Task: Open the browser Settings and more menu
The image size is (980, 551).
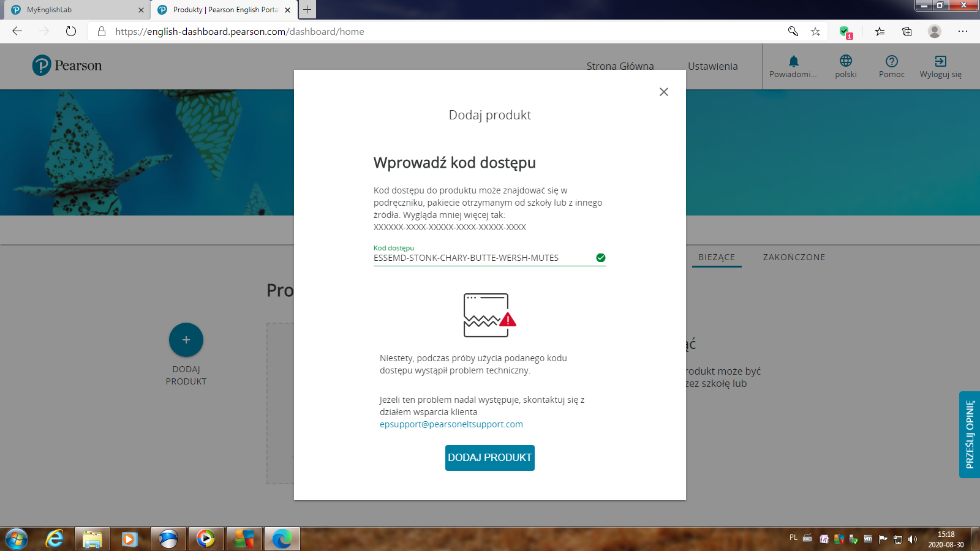Action: coord(963,31)
